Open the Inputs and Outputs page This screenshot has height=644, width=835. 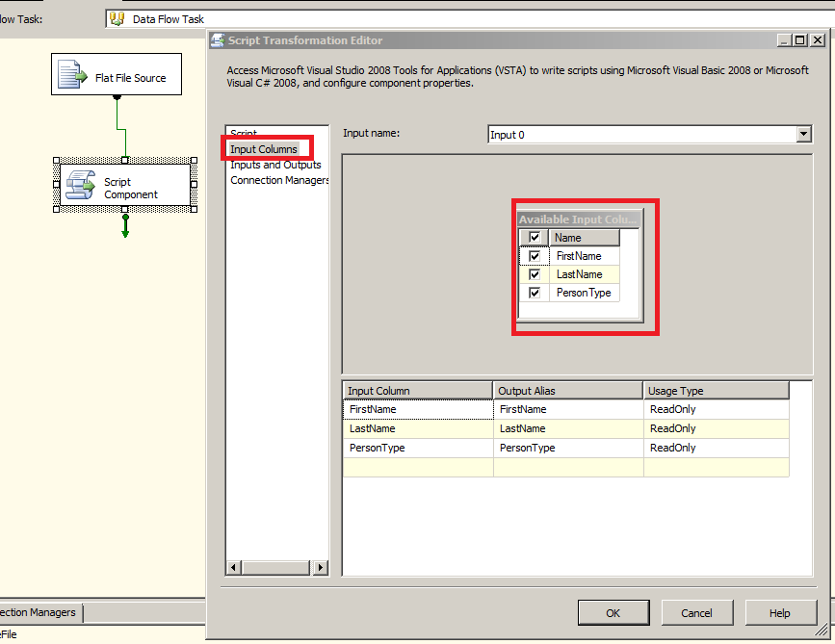[275, 165]
